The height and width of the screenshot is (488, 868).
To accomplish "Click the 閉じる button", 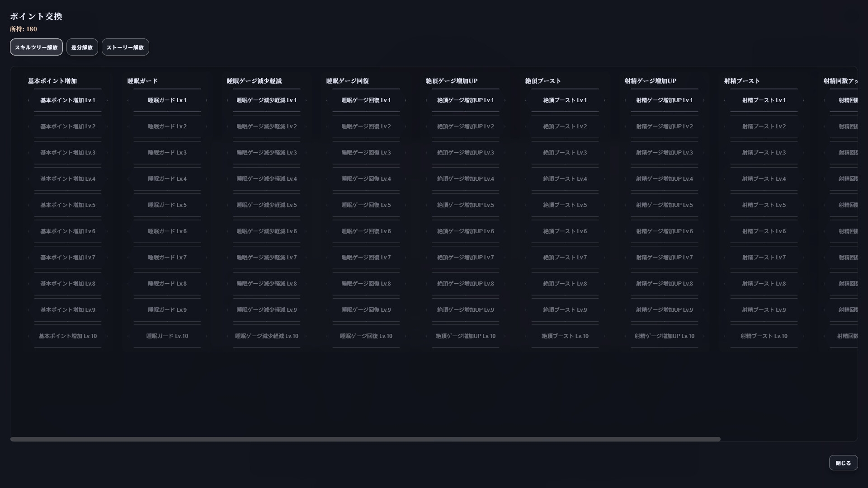I will pyautogui.click(x=843, y=463).
